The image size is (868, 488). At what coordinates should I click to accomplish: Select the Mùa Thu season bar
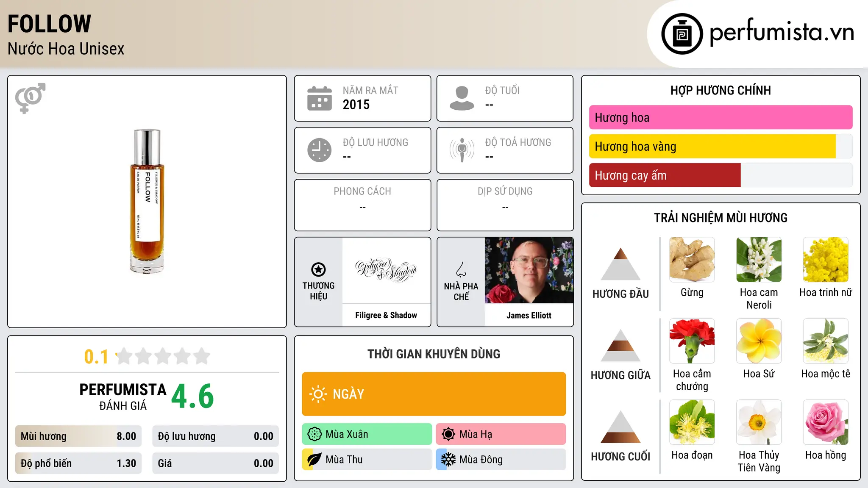coord(367,460)
